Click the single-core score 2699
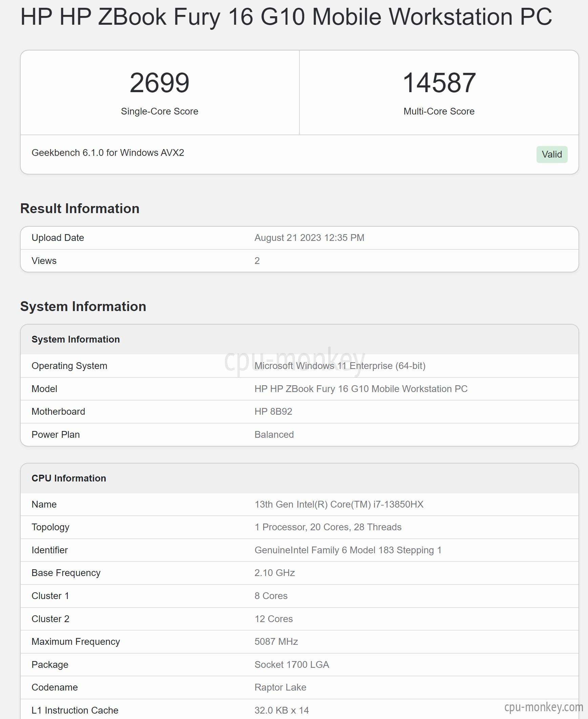Screen dimensions: 588x719 click(160, 83)
